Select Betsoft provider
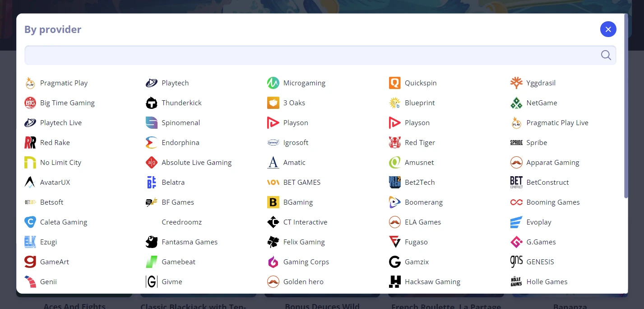 tap(44, 202)
